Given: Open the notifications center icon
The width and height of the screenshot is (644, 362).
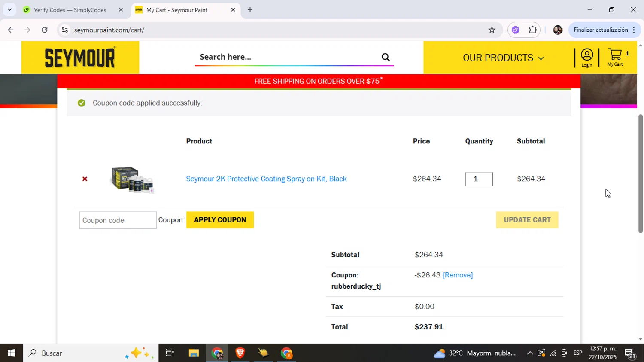Looking at the screenshot, I should (630, 353).
